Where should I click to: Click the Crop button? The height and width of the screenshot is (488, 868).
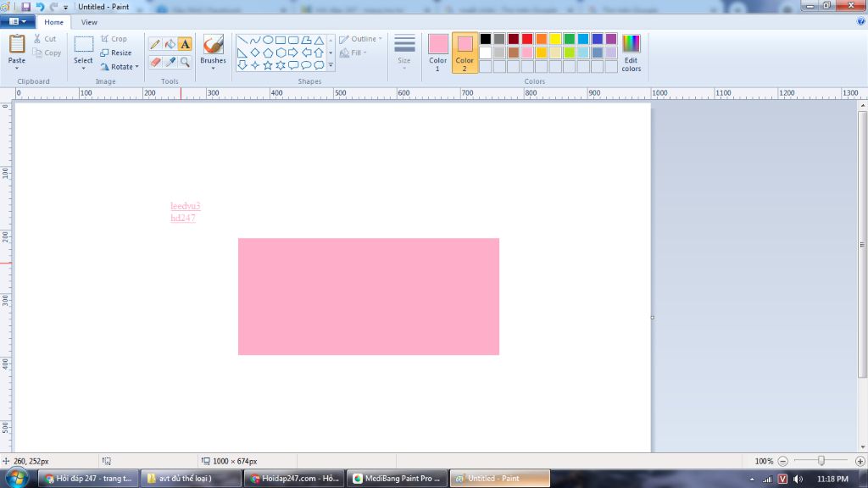(x=114, y=39)
